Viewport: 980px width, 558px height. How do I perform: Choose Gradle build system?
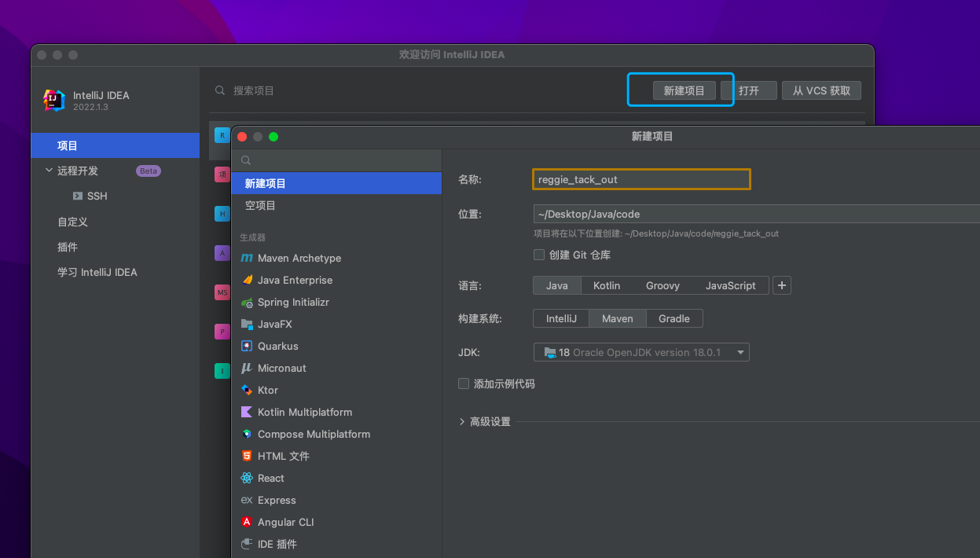point(674,318)
